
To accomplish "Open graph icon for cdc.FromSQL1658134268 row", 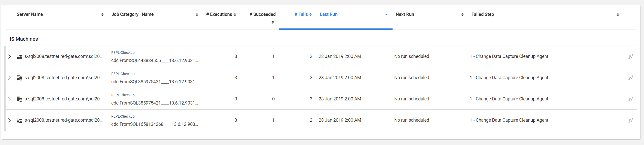I will tap(631, 120).
